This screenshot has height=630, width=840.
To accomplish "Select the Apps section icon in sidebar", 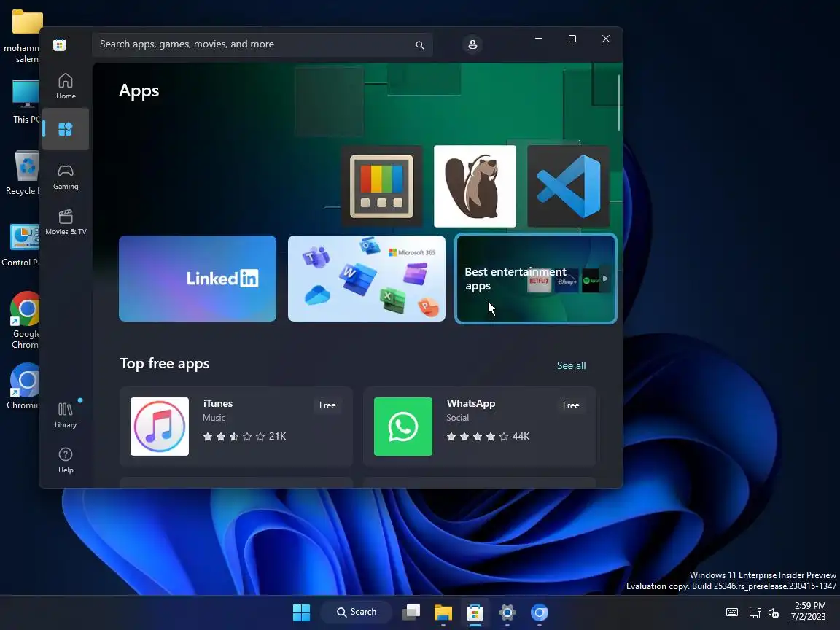I will [x=66, y=129].
